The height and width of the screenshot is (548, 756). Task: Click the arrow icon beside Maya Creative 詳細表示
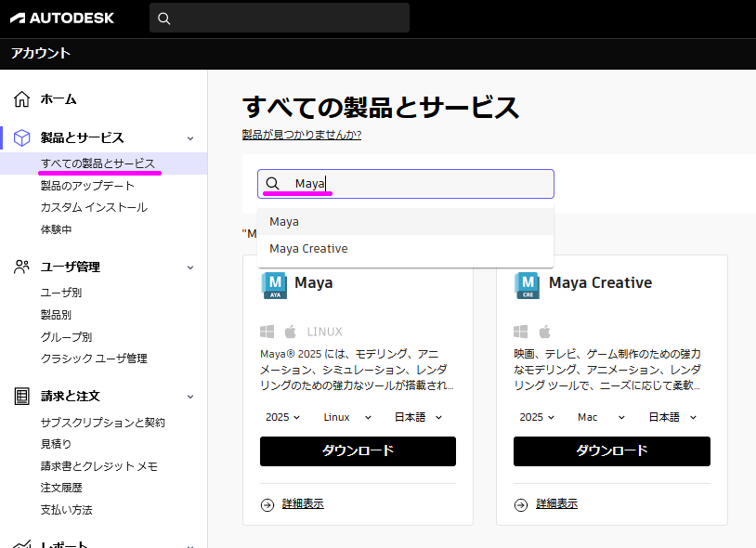[x=521, y=504]
